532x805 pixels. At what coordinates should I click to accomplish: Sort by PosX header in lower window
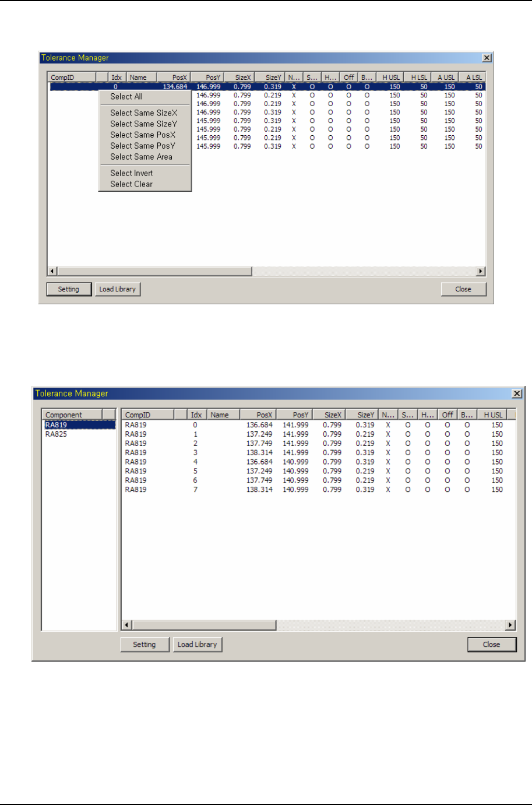click(257, 415)
